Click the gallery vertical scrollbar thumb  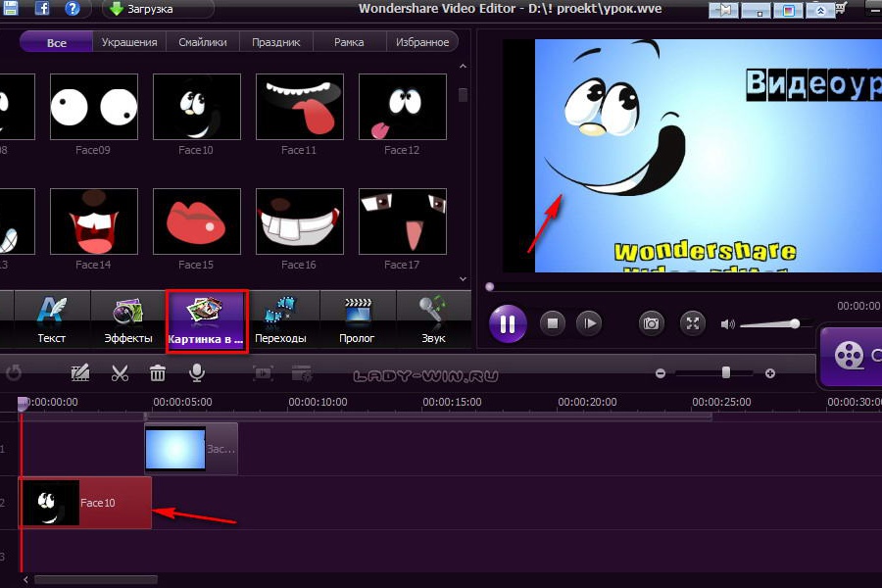pos(463,94)
